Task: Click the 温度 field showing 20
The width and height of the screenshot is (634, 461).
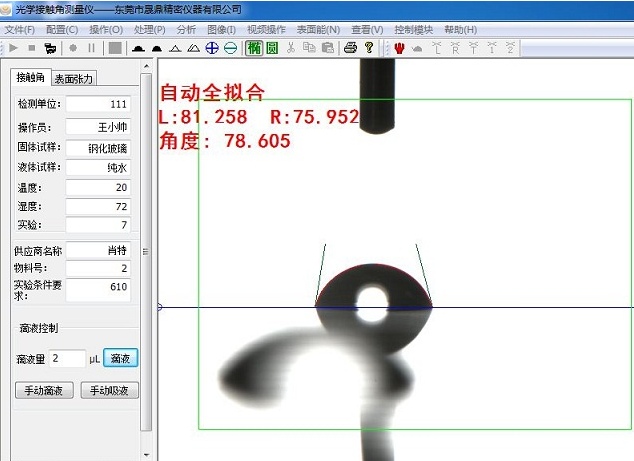Action: coord(98,187)
